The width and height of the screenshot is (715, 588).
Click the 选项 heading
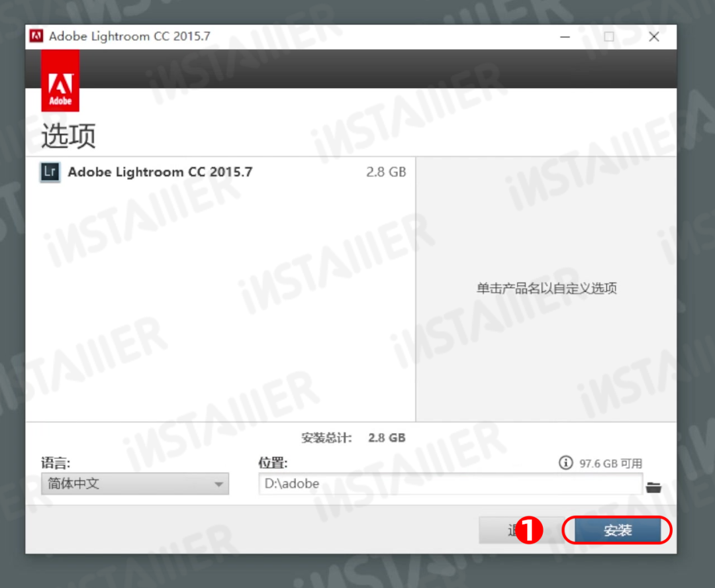click(x=68, y=136)
